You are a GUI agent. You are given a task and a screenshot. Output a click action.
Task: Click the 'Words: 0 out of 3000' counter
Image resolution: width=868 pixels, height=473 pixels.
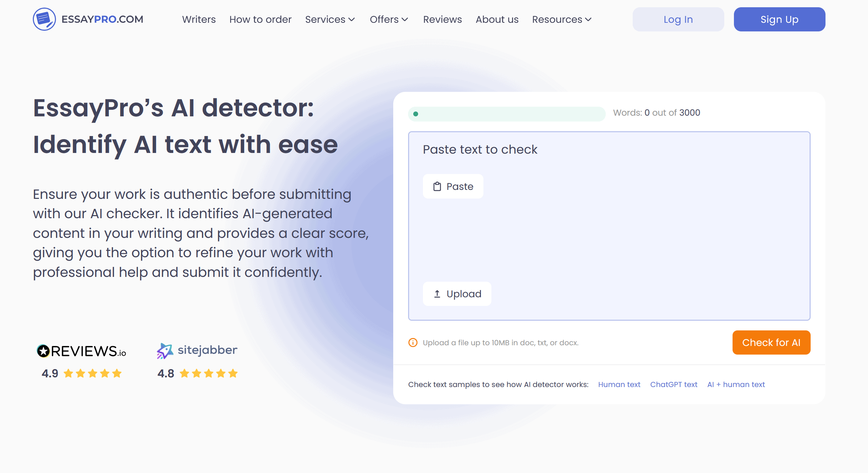[x=657, y=113]
